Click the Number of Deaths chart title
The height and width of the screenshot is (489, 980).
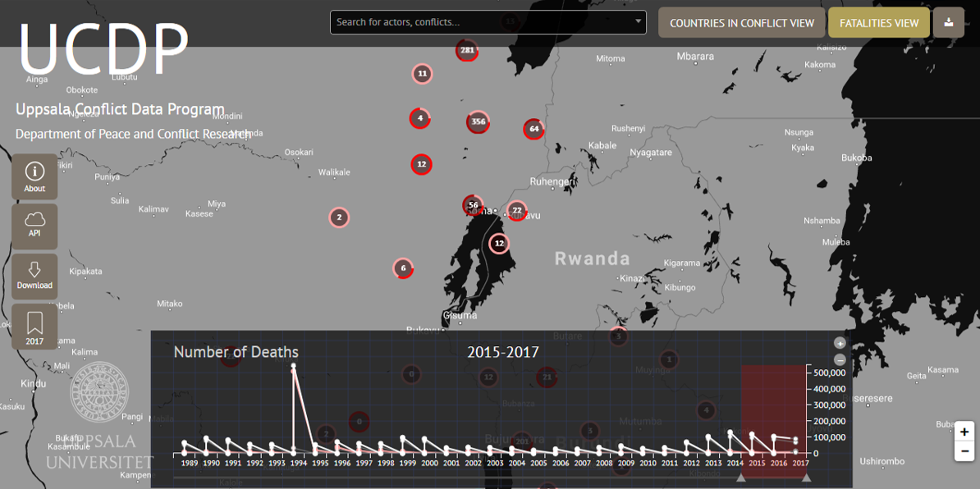236,352
